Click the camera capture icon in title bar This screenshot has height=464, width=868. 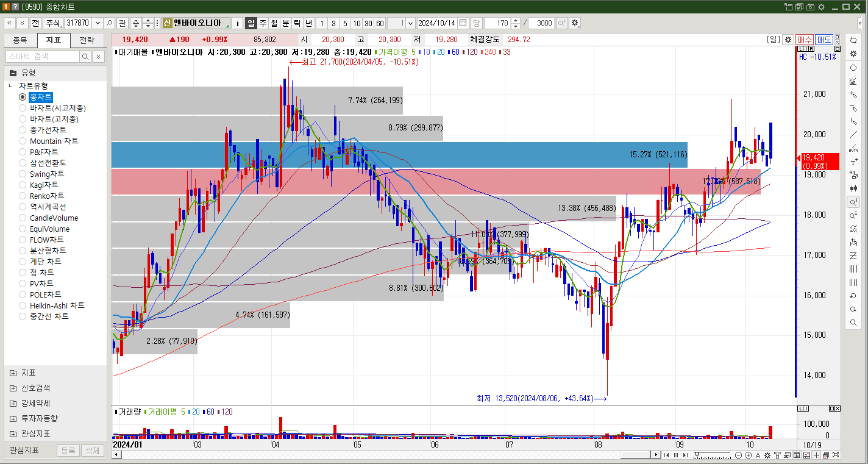811,7
